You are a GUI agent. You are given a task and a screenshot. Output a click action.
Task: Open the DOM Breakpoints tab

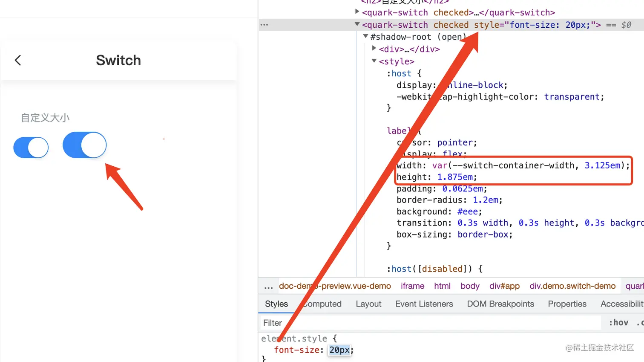[500, 304]
